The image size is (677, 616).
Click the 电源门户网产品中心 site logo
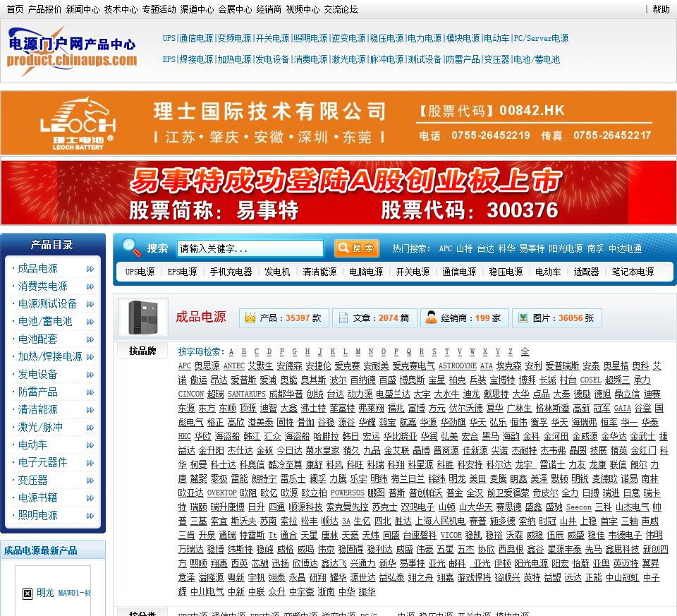(72, 51)
